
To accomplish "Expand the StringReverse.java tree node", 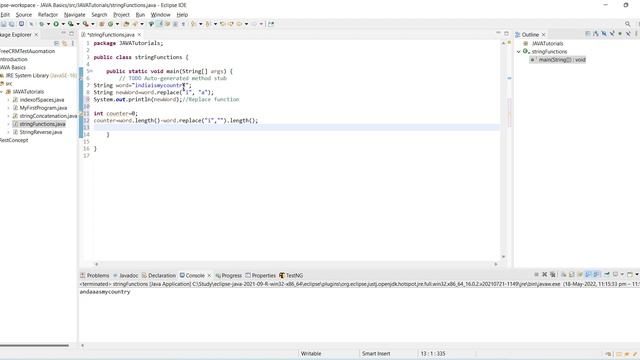I will [x=9, y=132].
